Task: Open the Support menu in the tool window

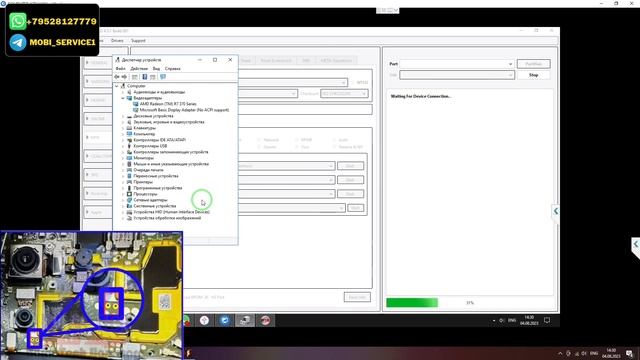Action: pyautogui.click(x=138, y=41)
